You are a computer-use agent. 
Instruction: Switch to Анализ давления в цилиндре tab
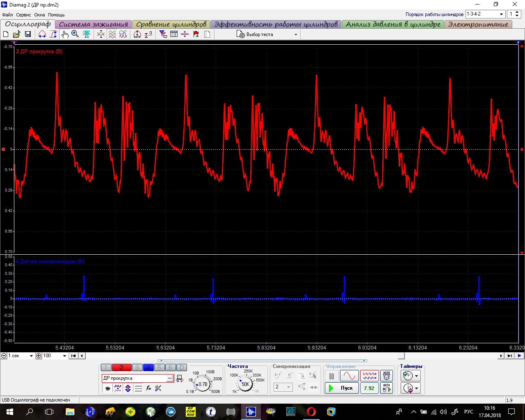click(x=393, y=24)
